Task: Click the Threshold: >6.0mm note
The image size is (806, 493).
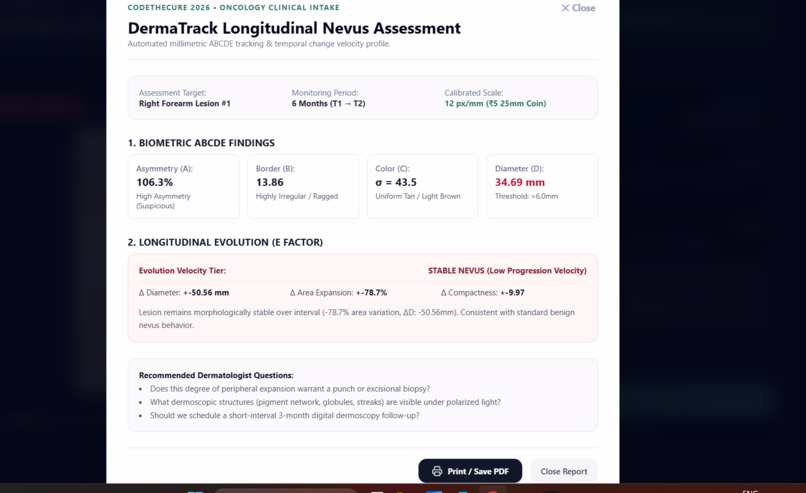Action: (526, 196)
